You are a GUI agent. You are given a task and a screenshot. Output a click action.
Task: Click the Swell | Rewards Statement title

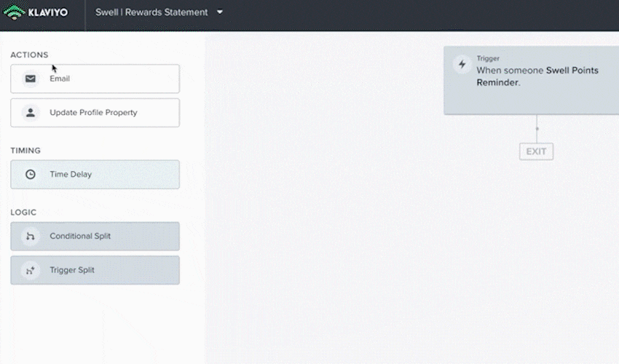tap(151, 12)
